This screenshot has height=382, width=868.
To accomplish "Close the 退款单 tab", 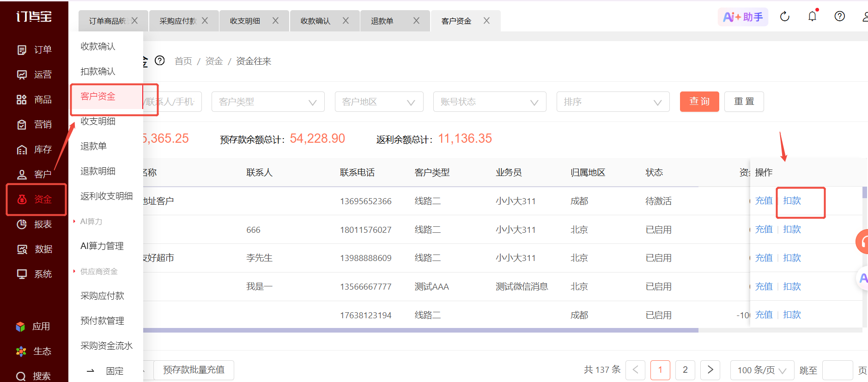I will coord(416,21).
